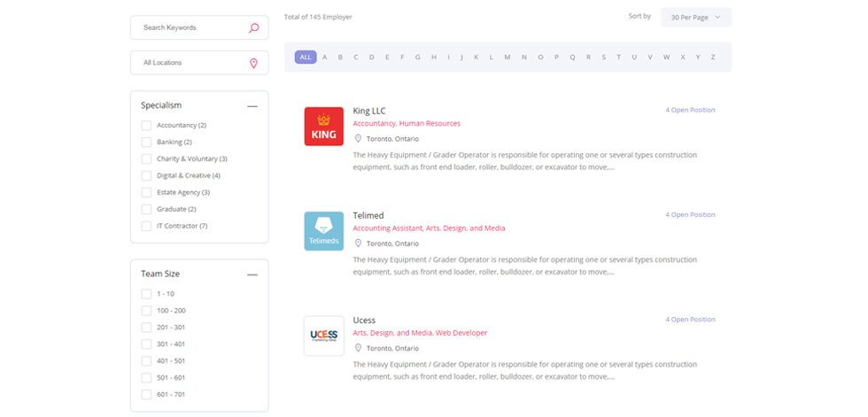Click Arts, Design, and Media, Web Developer link
This screenshot has height=417, width=868.
click(x=420, y=333)
